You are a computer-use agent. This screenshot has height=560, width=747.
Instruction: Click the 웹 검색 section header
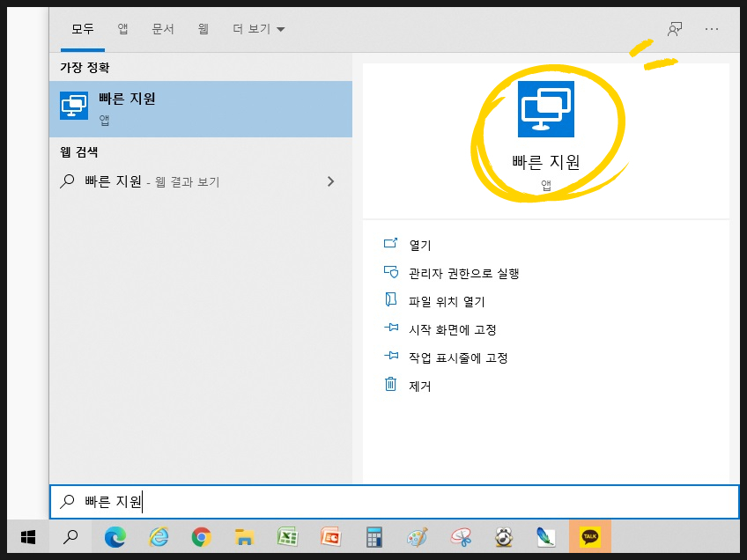(x=79, y=152)
